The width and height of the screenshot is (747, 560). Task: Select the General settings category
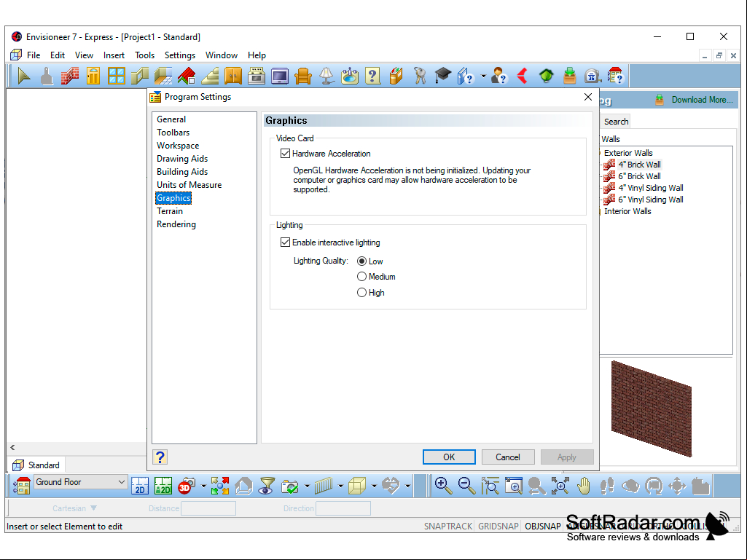pyautogui.click(x=171, y=119)
